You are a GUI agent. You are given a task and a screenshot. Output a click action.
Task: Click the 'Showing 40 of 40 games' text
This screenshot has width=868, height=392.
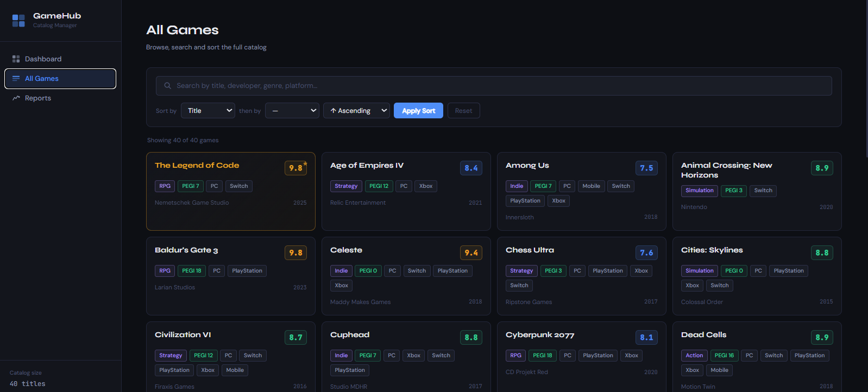pyautogui.click(x=183, y=140)
